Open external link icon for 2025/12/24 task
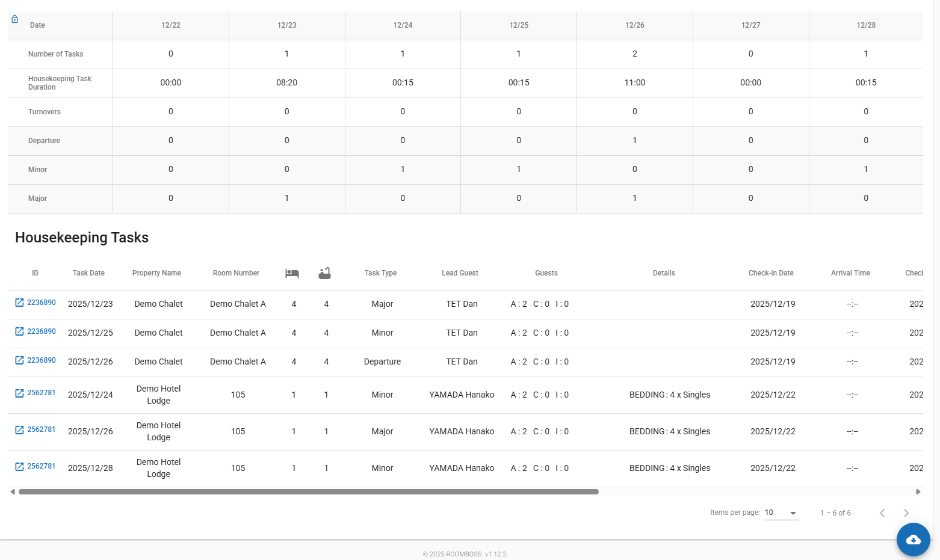940x560 pixels. pyautogui.click(x=19, y=393)
